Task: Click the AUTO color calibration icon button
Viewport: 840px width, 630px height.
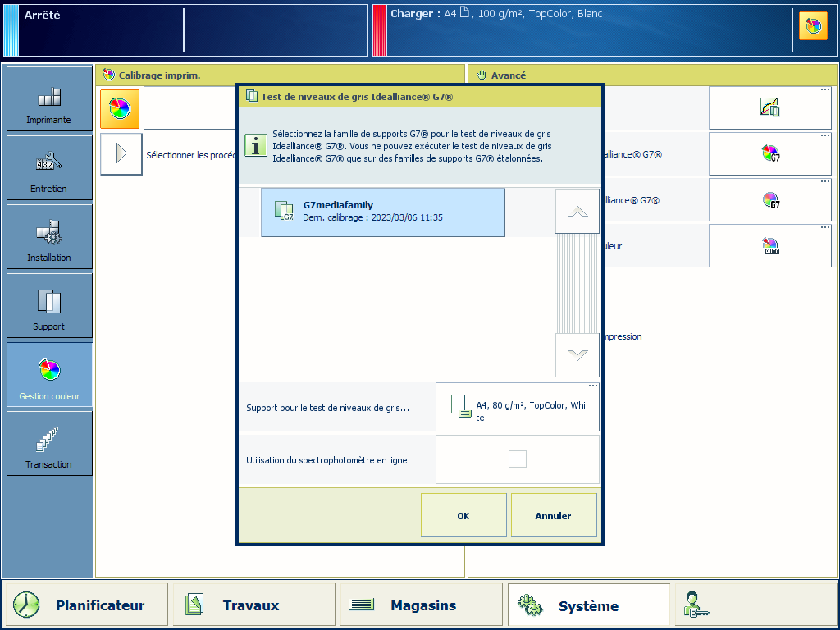Action: (x=769, y=245)
